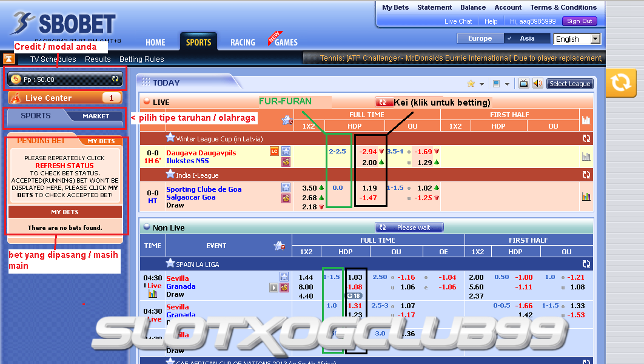Select 1X2 odds 1.44 for Sevilla

(x=306, y=277)
